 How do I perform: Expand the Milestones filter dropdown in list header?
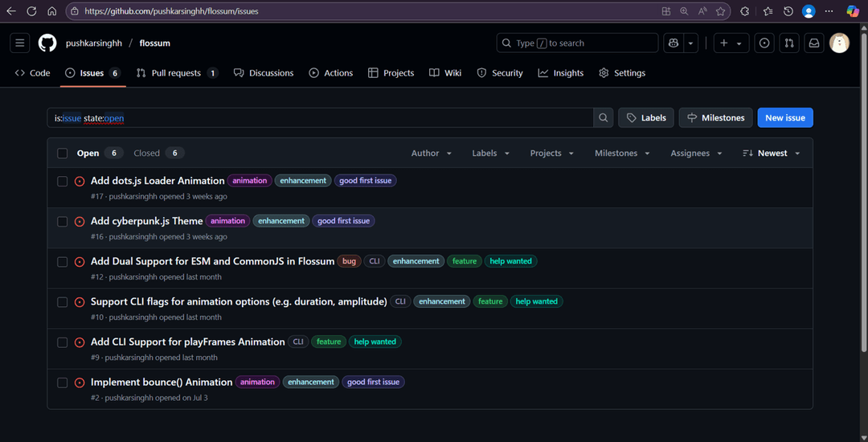click(622, 153)
